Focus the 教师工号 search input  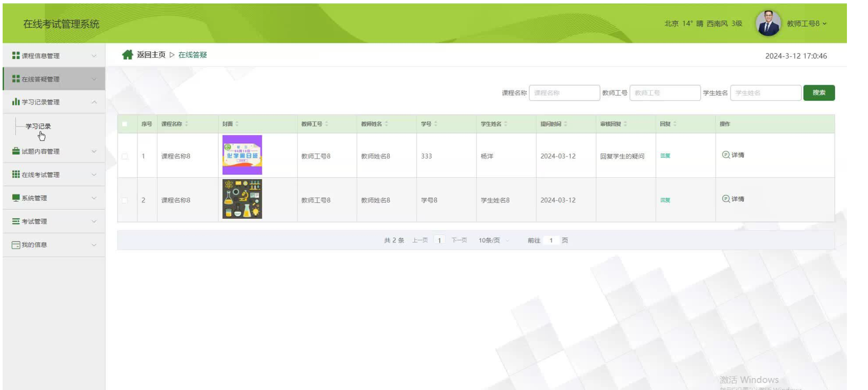(665, 93)
